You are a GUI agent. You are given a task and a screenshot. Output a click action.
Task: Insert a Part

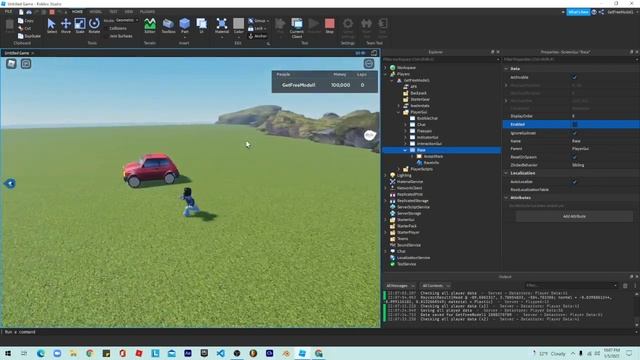(x=184, y=26)
